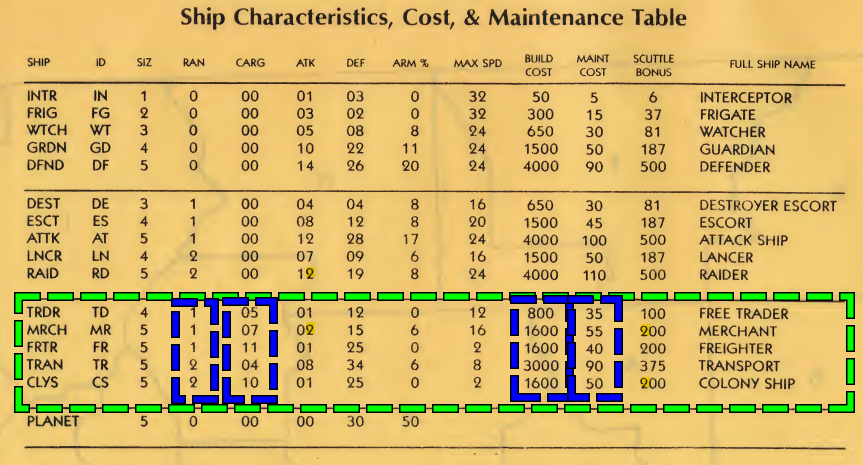Click the SIZ column header
Screen dimensions: 863x465
[x=144, y=62]
